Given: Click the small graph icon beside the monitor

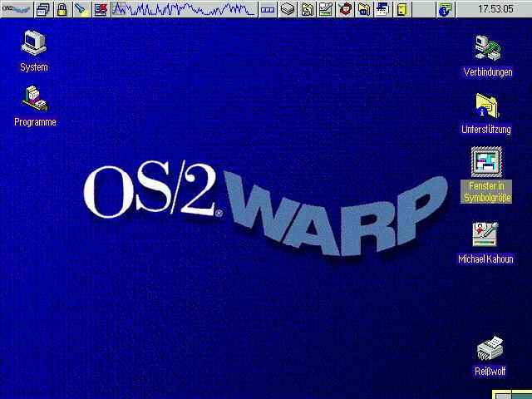Looking at the screenshot, I should point(119,9).
